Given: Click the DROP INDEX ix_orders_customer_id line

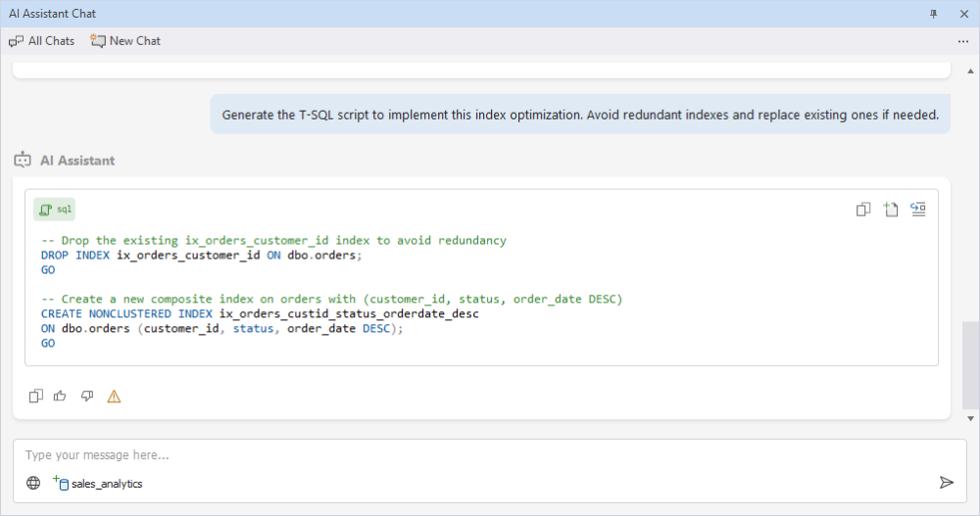Looking at the screenshot, I should [201, 255].
